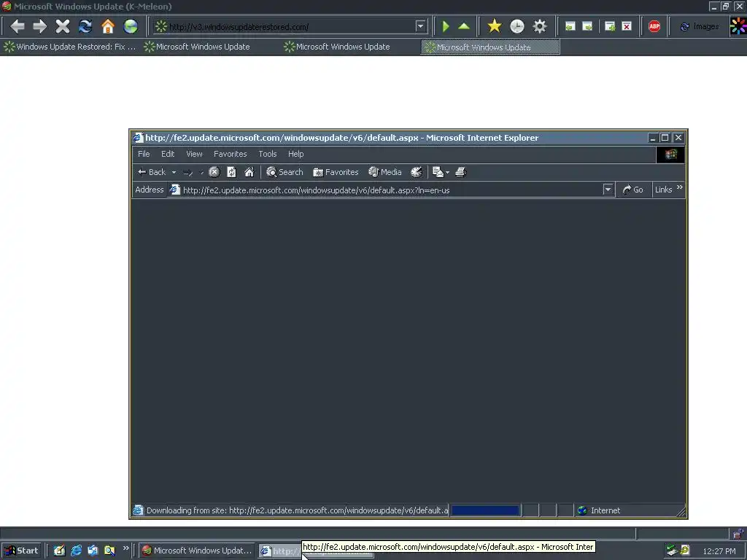Expand the Forward history dropdown arrow
The height and width of the screenshot is (560, 747).
tap(201, 172)
